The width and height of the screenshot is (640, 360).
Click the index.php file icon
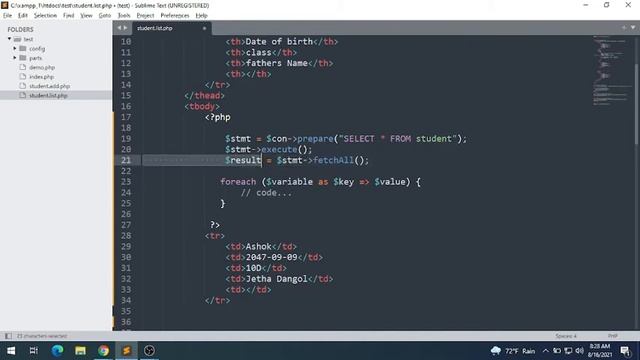[x=22, y=76]
